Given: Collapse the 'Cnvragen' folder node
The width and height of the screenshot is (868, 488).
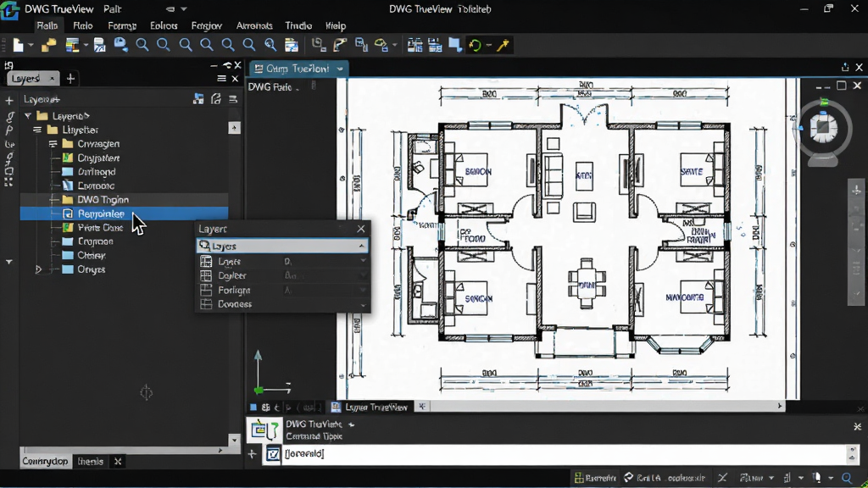Looking at the screenshot, I should [53, 144].
